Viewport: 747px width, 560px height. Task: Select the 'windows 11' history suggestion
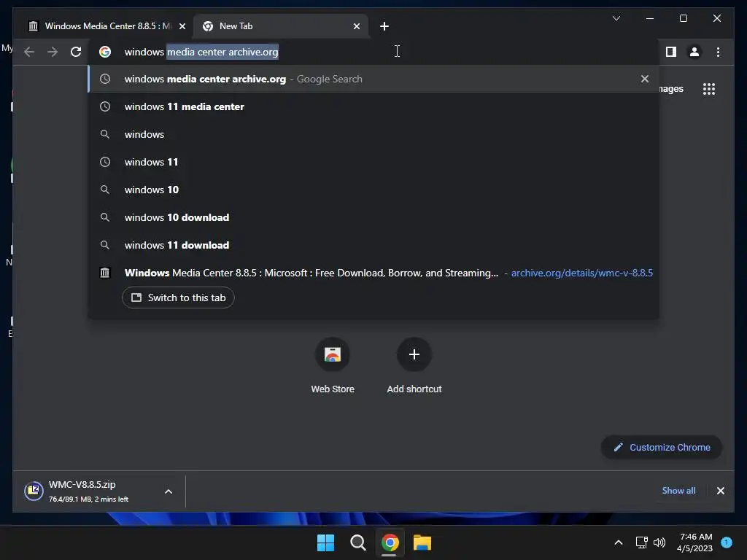373,162
